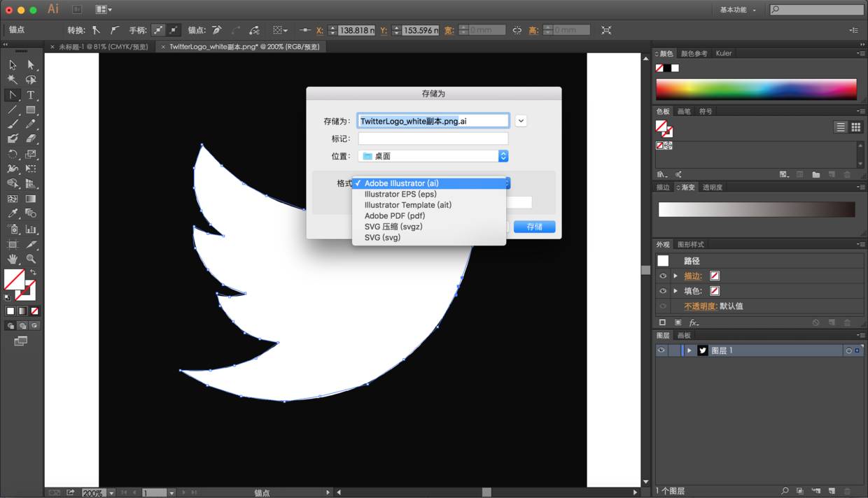868x498 pixels.
Task: Select the Anchor Point (convert) tool
Action: (13, 95)
